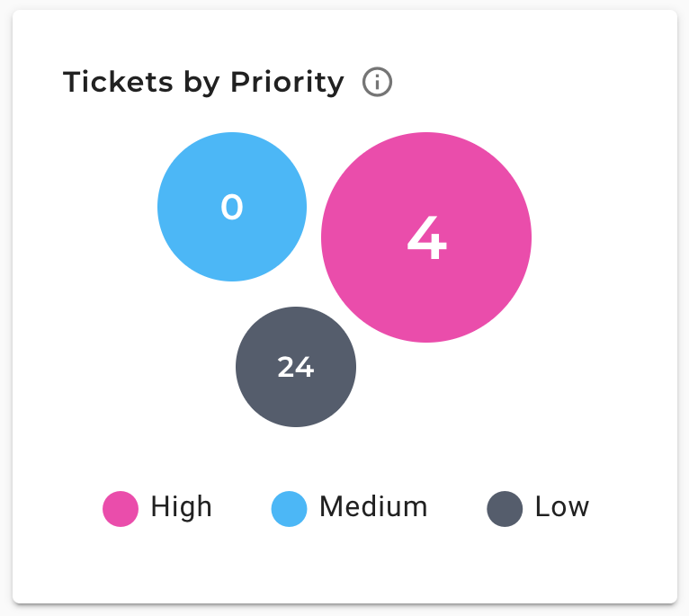Click the number 24 in the gray bubble
Image resolution: width=689 pixels, height=616 pixels.
[296, 367]
